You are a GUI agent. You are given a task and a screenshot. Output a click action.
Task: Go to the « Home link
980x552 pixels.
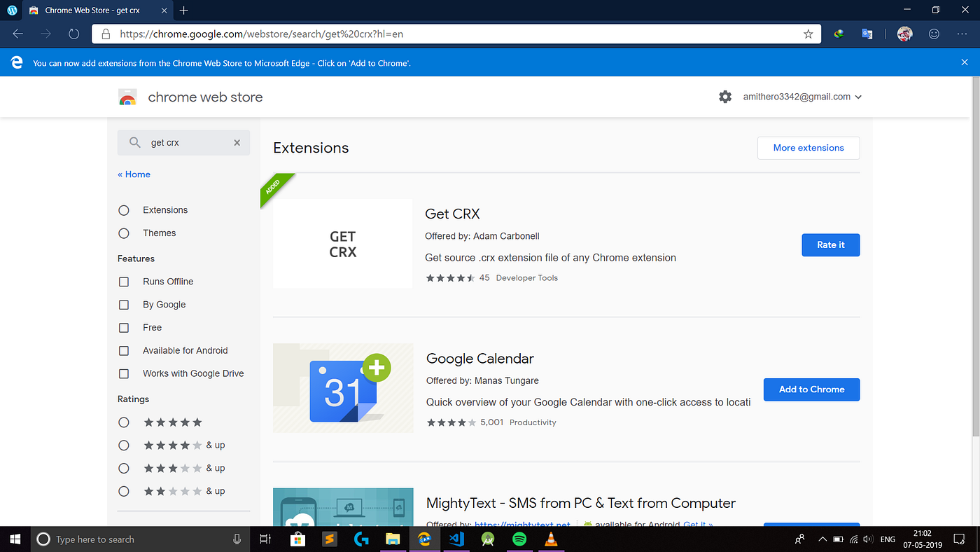tap(134, 174)
